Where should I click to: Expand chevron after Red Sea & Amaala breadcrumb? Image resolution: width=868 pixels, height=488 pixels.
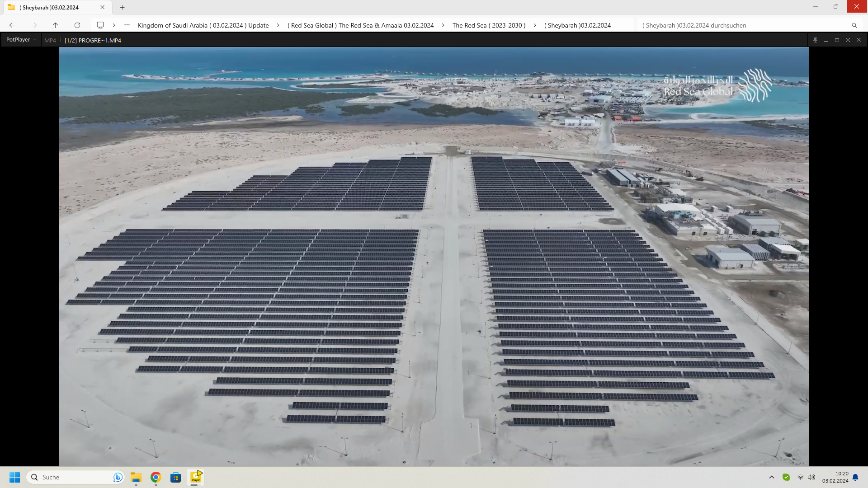[443, 25]
